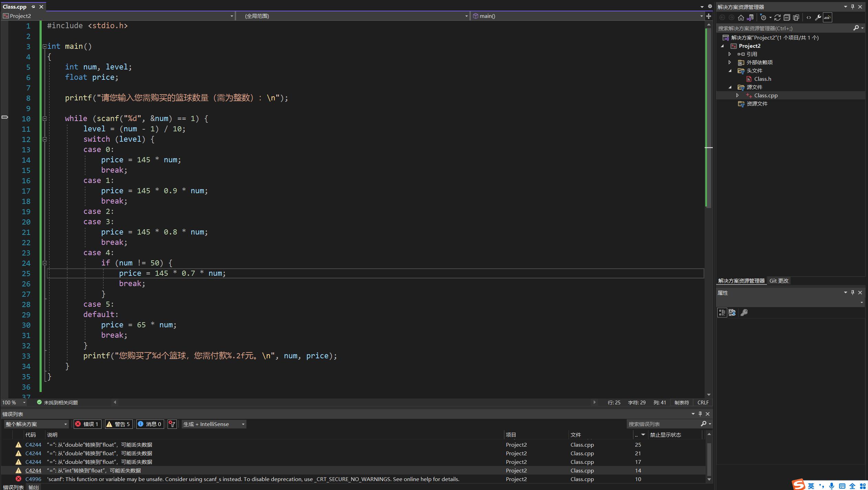Click the Home icon in Solution Explorer toolbar
The width and height of the screenshot is (868, 490).
coord(741,18)
